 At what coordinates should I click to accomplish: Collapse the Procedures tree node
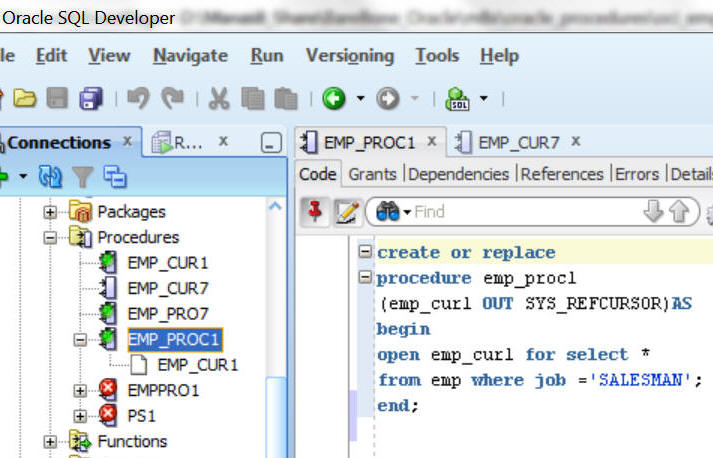tap(50, 237)
